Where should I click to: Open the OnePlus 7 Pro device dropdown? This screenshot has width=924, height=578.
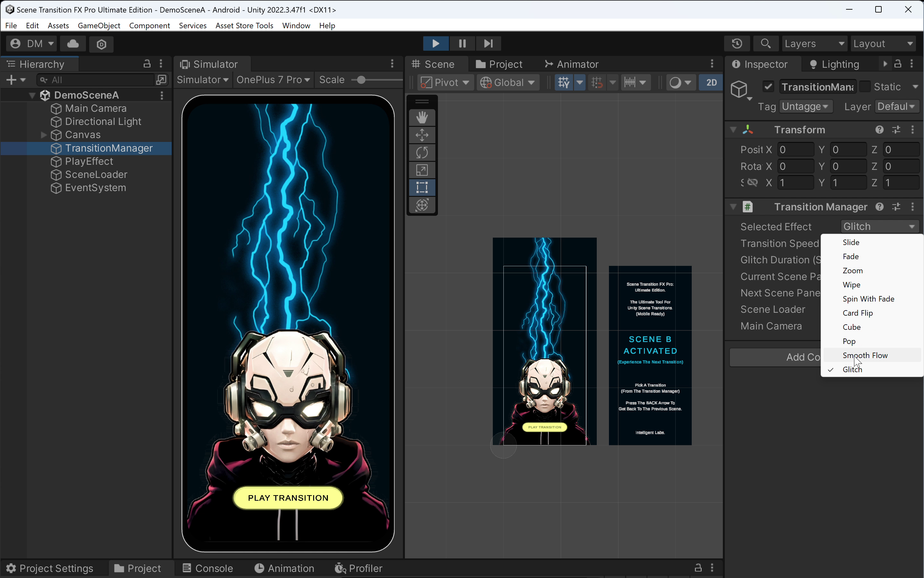click(273, 80)
